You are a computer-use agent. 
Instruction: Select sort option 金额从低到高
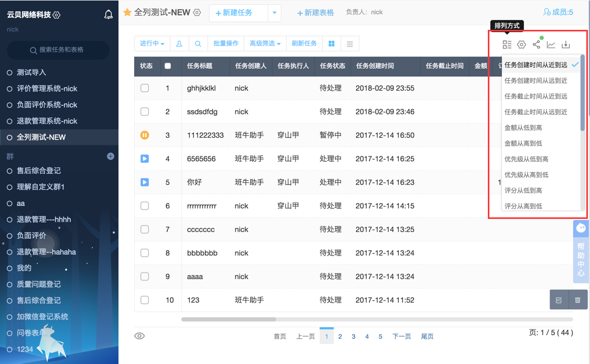(523, 128)
